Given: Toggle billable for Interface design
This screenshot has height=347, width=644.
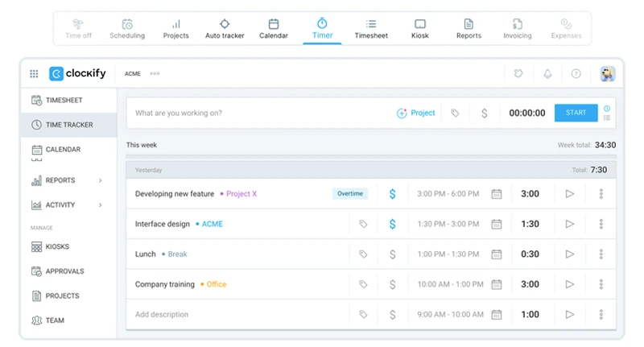Looking at the screenshot, I should [393, 224].
